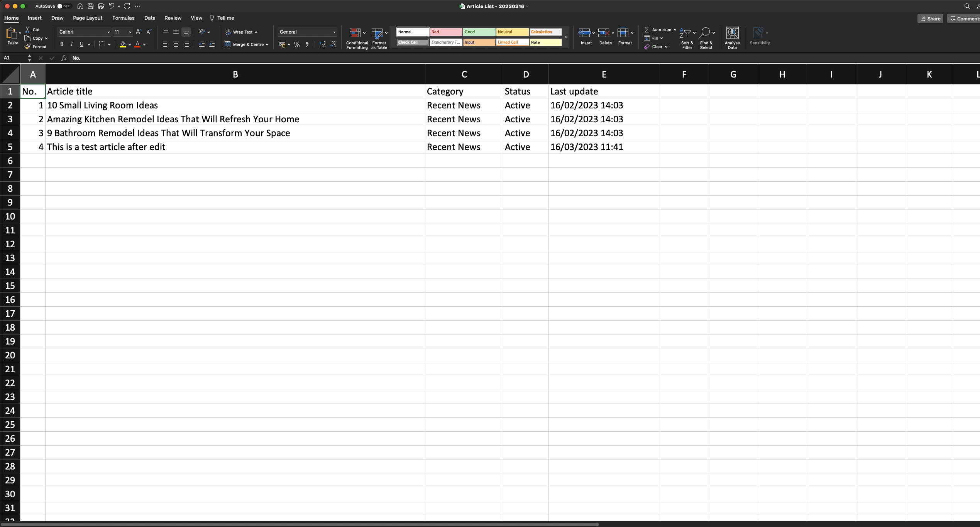980x527 pixels.
Task: Click the Format painter brush icon
Action: click(27, 47)
